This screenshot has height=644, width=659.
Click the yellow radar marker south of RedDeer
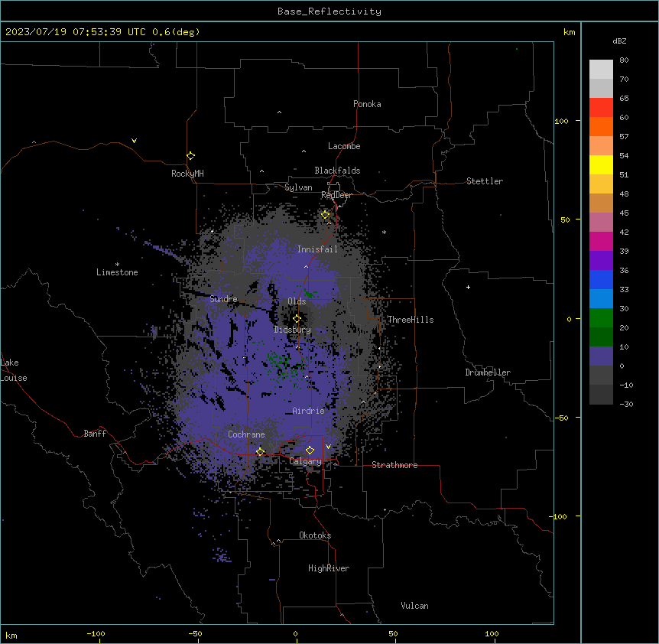click(x=326, y=215)
